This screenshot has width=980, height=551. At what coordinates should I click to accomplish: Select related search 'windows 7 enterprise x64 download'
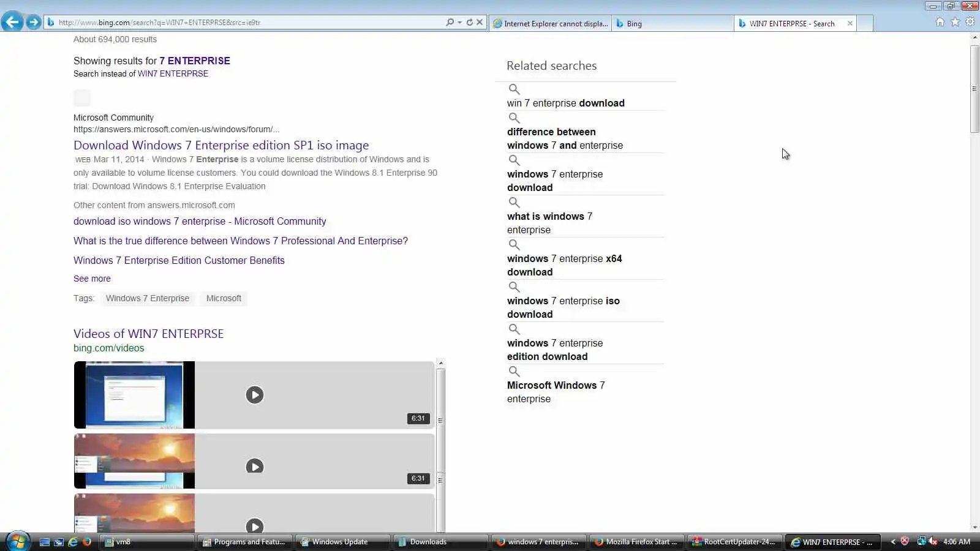pos(564,265)
